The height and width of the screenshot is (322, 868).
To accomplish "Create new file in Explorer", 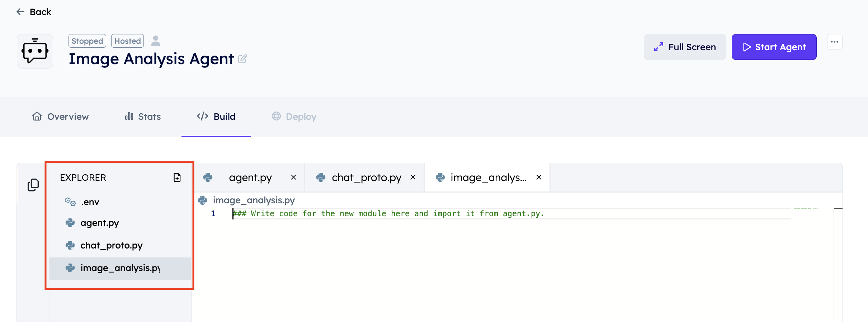I will [x=177, y=177].
